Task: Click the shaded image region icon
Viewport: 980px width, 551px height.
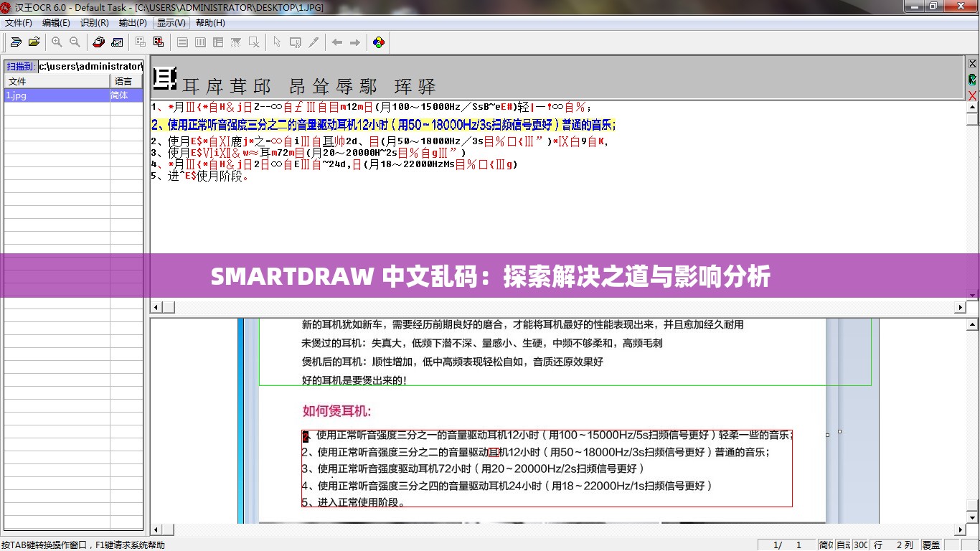Action: (236, 42)
